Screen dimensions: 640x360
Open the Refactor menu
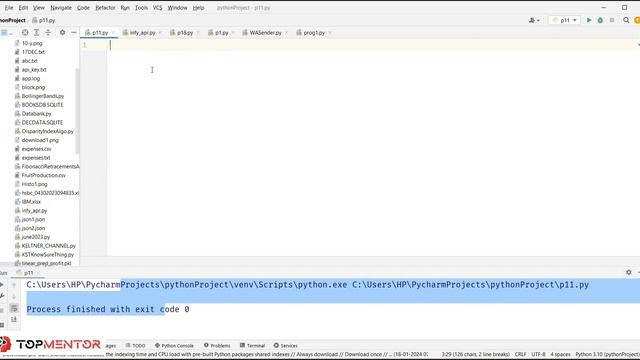[x=105, y=8]
